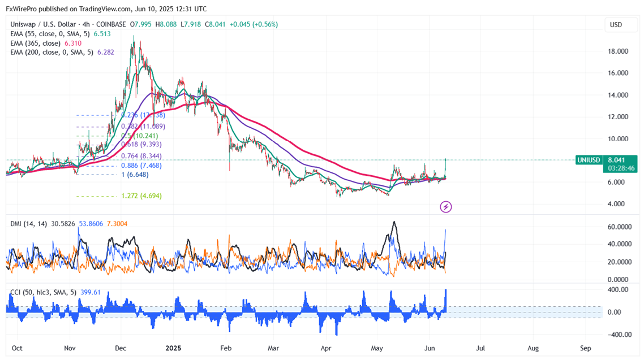Click the 1.272 (4.694) Fibonacci label
Screen dimensions: 644x360
coord(141,196)
